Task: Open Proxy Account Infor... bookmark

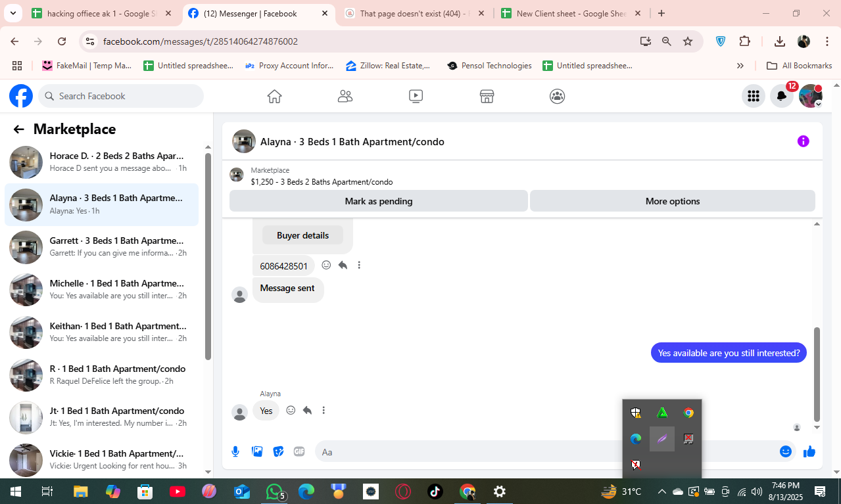Action: pos(290,66)
